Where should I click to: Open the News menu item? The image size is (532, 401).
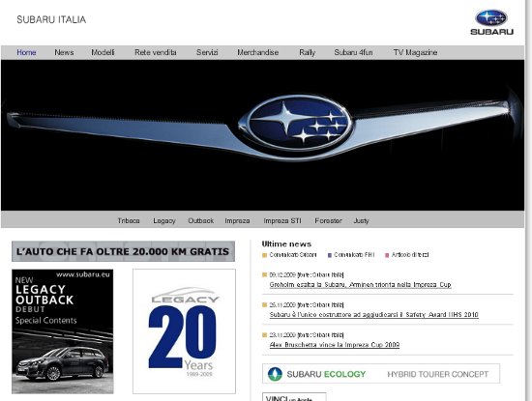coord(64,52)
